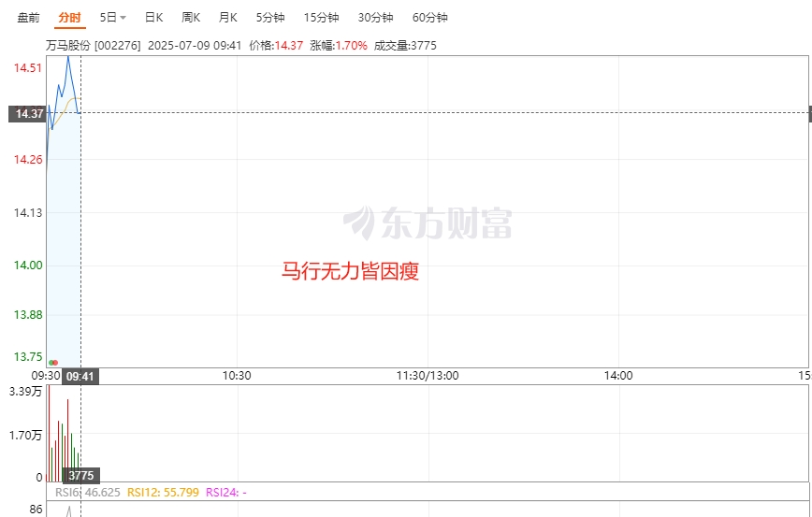Open the 15分钟 chart tab
Viewport: 812px width, 517px height.
coord(321,18)
